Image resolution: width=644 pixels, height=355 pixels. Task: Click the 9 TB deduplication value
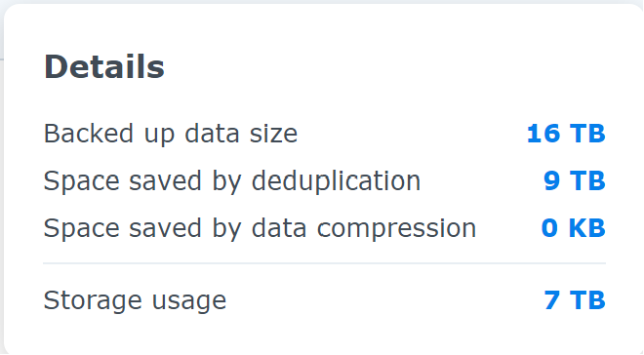(575, 180)
